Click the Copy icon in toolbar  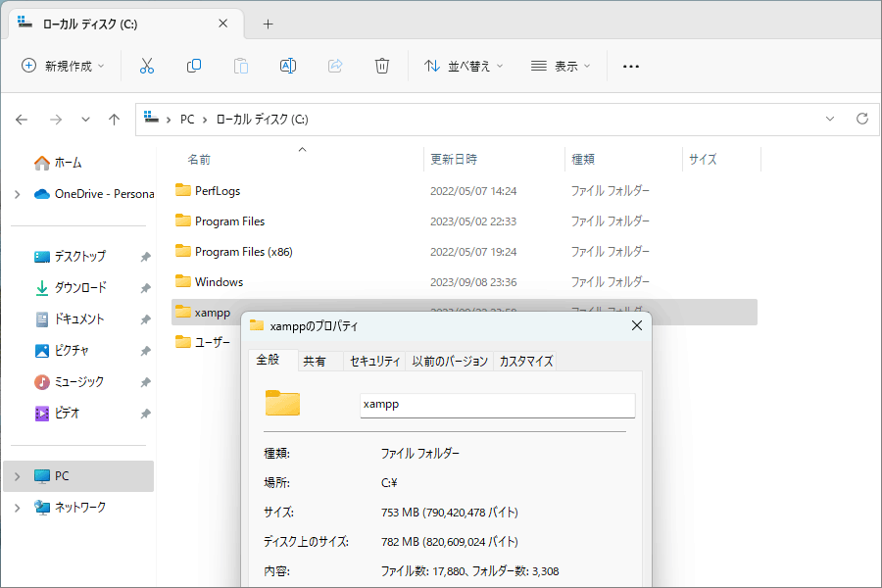194,66
